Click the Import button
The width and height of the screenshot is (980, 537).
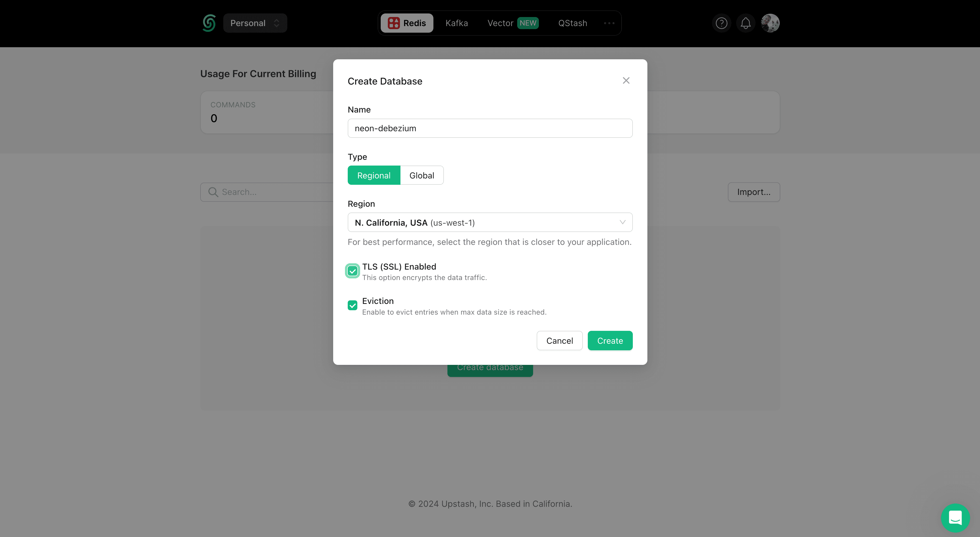click(x=754, y=192)
